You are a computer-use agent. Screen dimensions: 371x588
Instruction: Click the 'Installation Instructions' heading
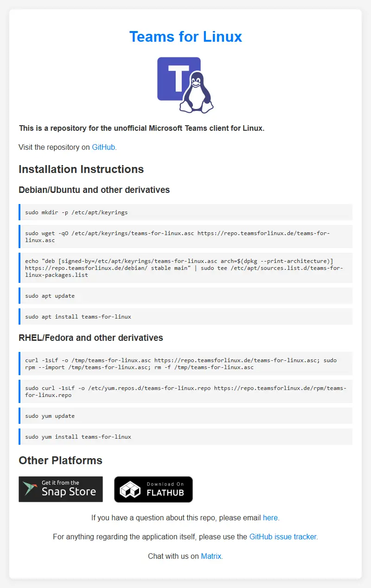tap(81, 169)
